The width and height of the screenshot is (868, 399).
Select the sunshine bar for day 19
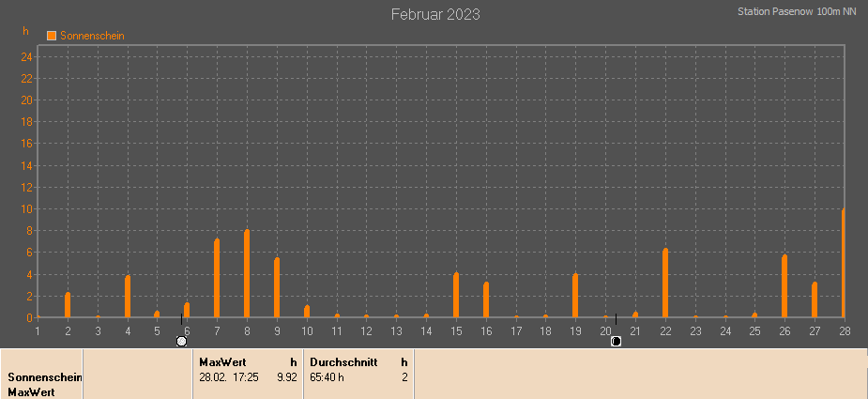point(575,296)
